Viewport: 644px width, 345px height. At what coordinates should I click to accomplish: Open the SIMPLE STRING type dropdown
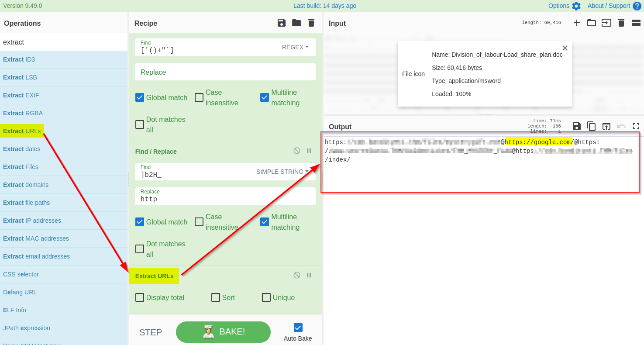click(x=282, y=172)
